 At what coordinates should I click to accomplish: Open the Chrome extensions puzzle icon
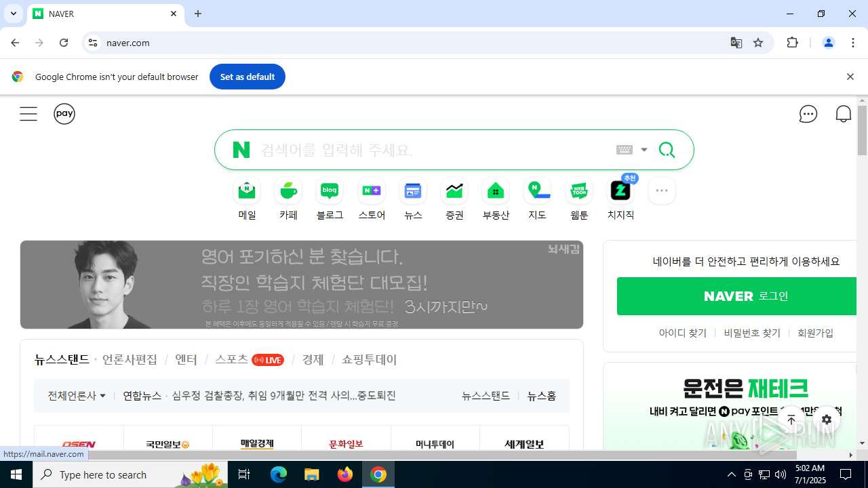click(x=792, y=43)
